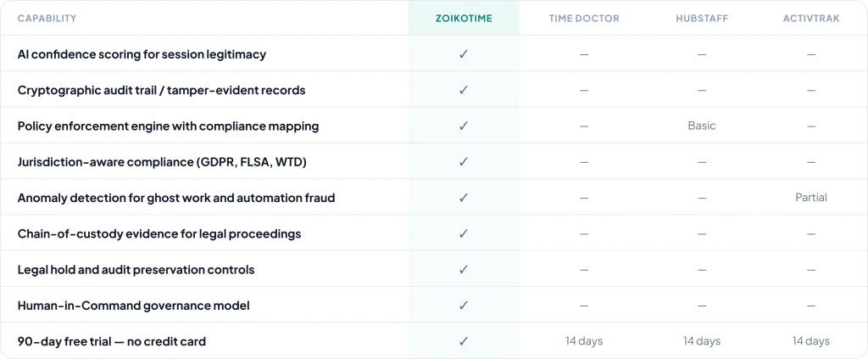The width and height of the screenshot is (868, 359).
Task: Click the CAPABILITY column header
Action: pos(47,18)
